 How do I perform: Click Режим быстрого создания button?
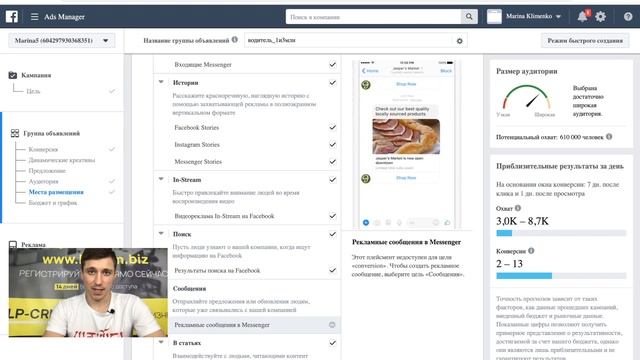pos(585,40)
